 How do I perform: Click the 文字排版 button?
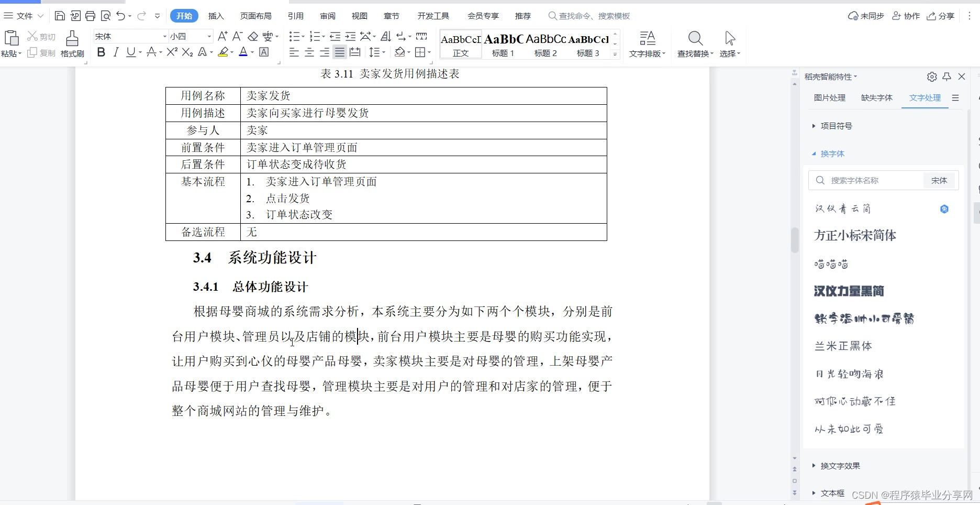tap(648, 44)
